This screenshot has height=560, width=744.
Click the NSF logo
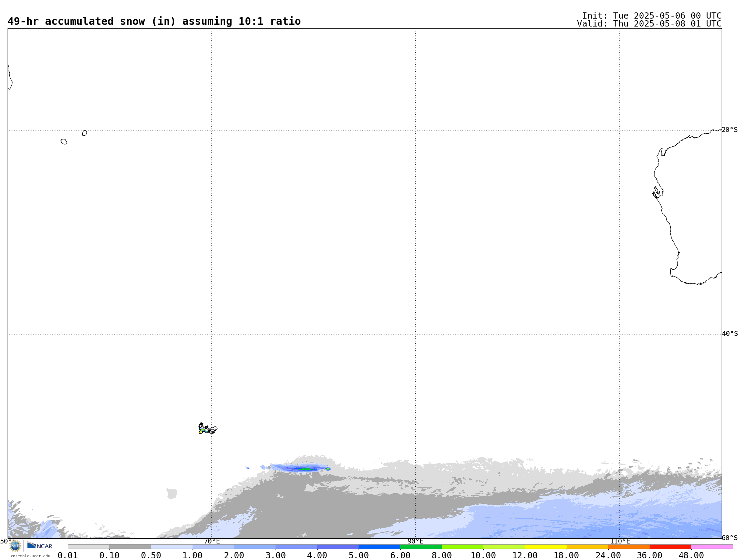[x=15, y=546]
